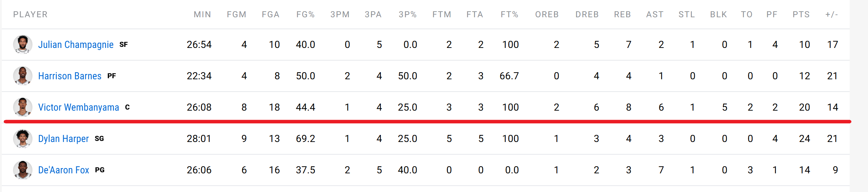Click Julian Champagnie's headshot photo
Viewport: 868px width, 192px height.
23,44
